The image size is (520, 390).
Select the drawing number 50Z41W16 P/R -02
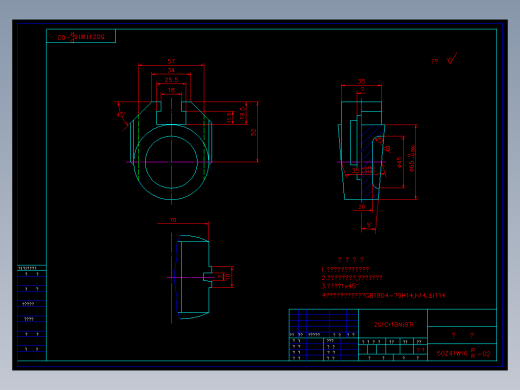click(x=463, y=353)
